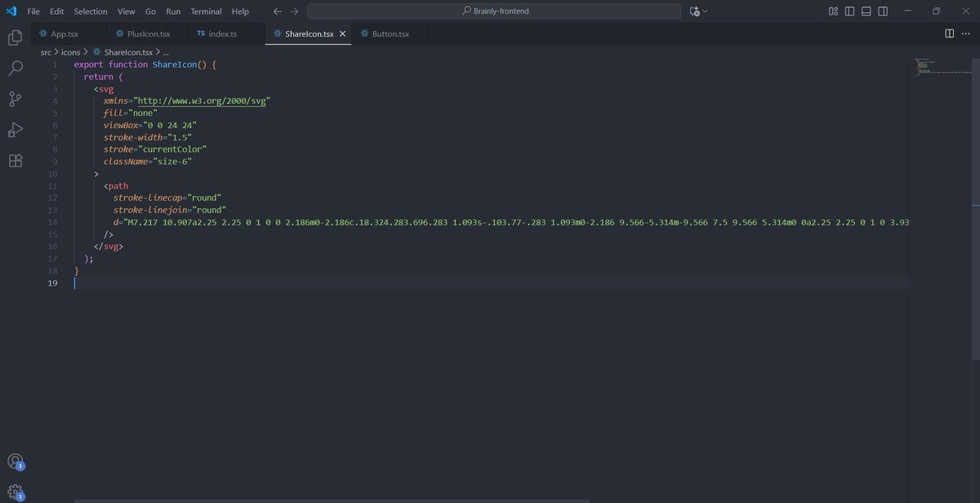Open the editor More Actions menu
Image resolution: width=980 pixels, height=503 pixels.
(966, 33)
